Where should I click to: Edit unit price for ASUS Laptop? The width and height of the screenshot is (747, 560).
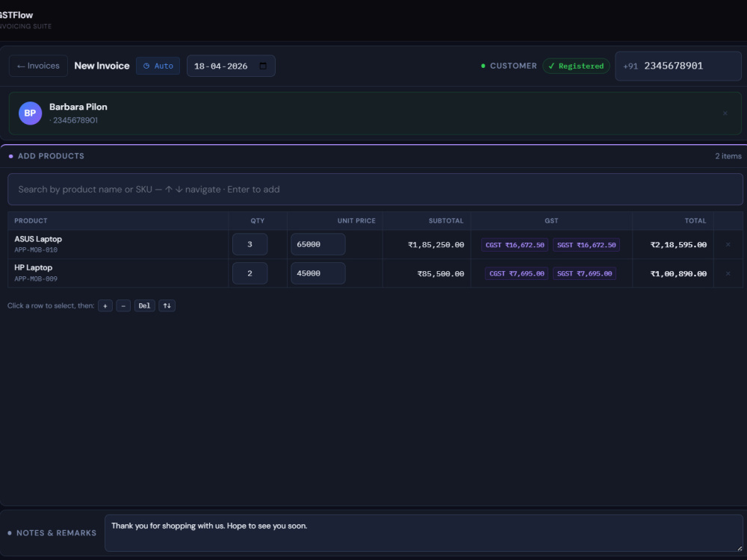point(317,244)
